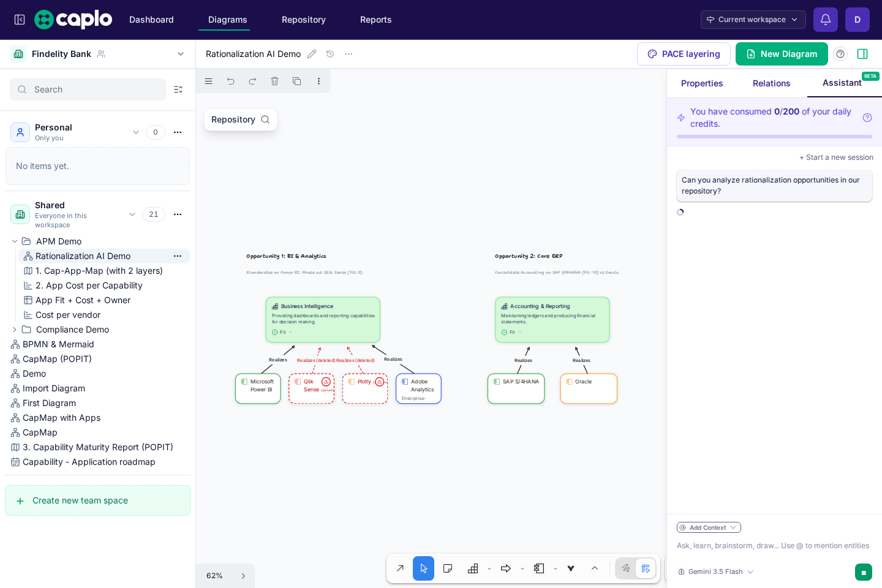The height and width of the screenshot is (588, 882).
Task: Open the Add Context dropdown
Action: pos(709,527)
